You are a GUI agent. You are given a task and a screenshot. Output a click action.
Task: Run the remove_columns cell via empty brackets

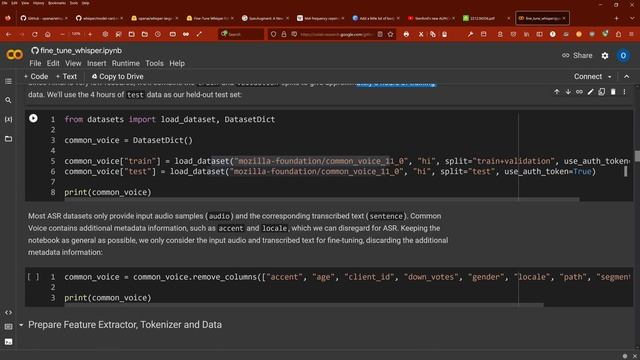click(33, 277)
